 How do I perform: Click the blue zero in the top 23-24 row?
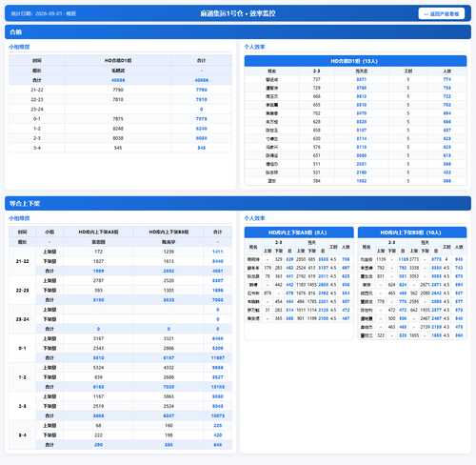click(201, 110)
